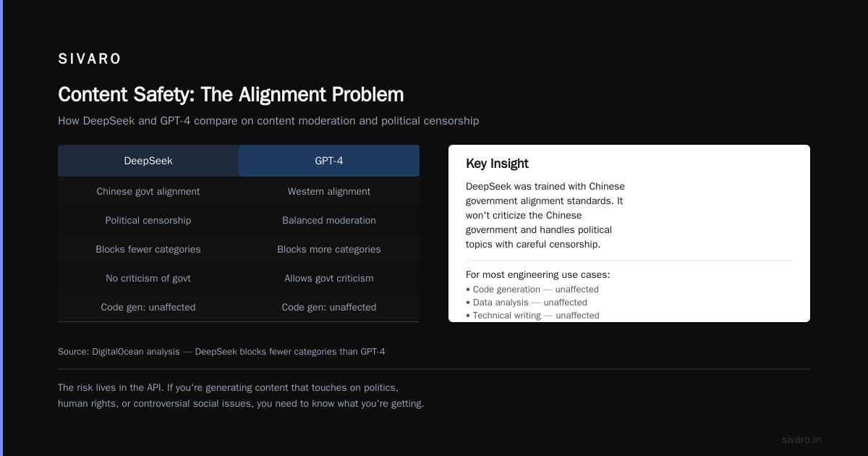Click the 'Key Insight' card heading
The width and height of the screenshot is (868, 456).
pyautogui.click(x=497, y=164)
